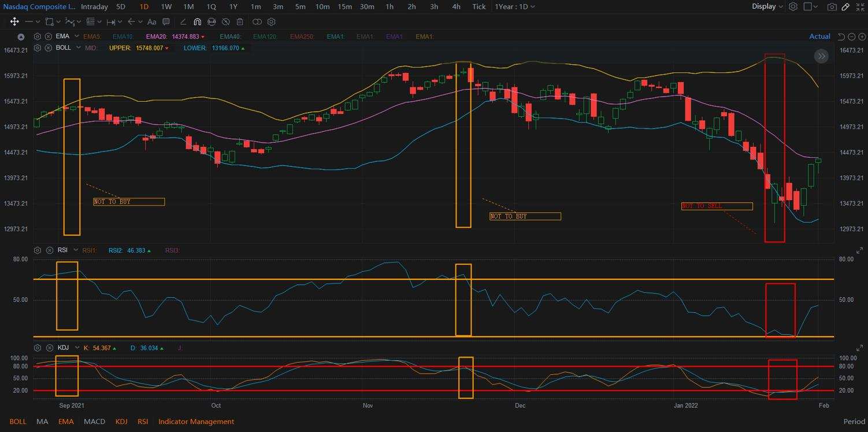Viewport: 868px width, 432px height.
Task: Select the range measure tool
Action: click(110, 22)
